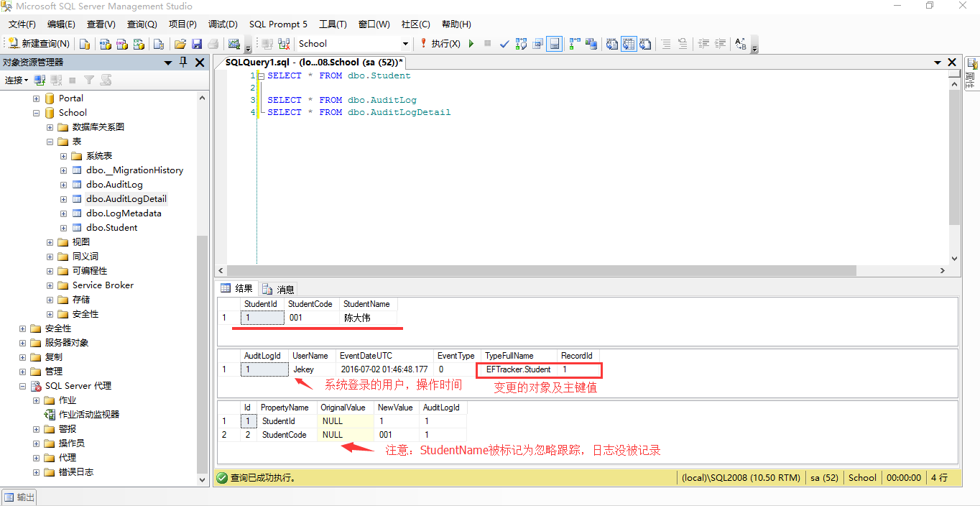Open the Query Options icon
Screen dimensions: 980x506
(x=538, y=44)
